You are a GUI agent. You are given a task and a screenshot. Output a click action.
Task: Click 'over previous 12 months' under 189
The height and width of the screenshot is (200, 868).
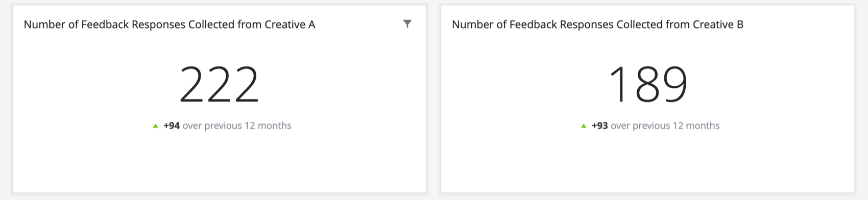coord(665,126)
